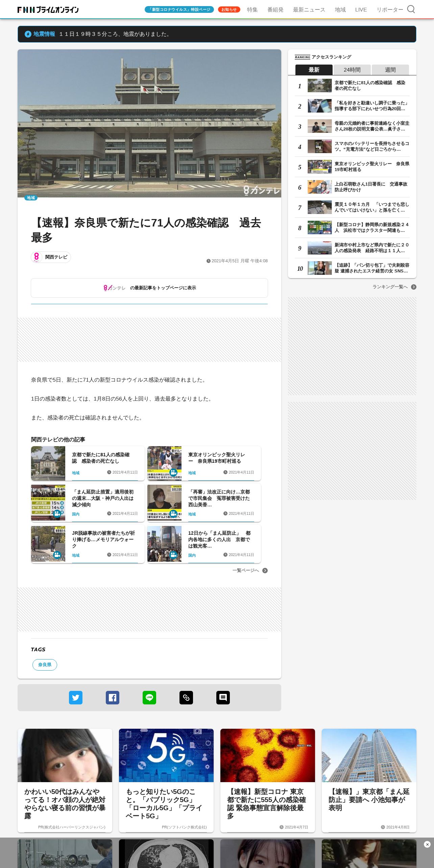This screenshot has width=434, height=868.
Task: Open 関西テレビ source button
Action: (x=51, y=257)
